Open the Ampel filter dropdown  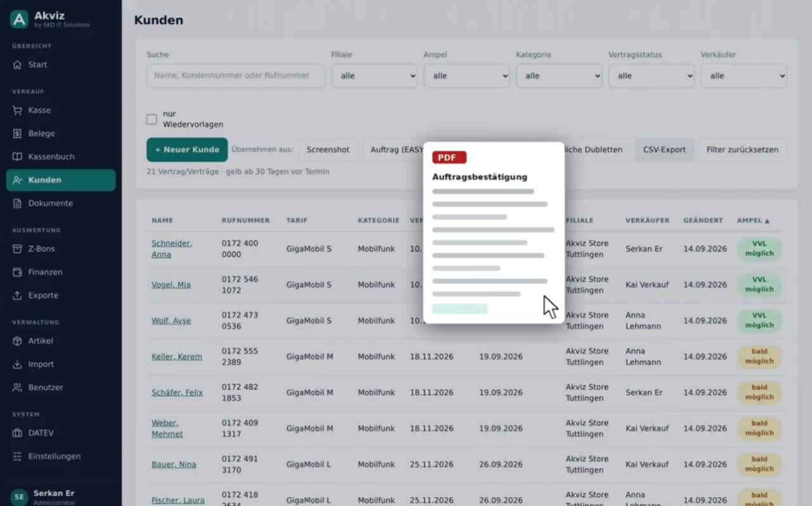tap(467, 76)
